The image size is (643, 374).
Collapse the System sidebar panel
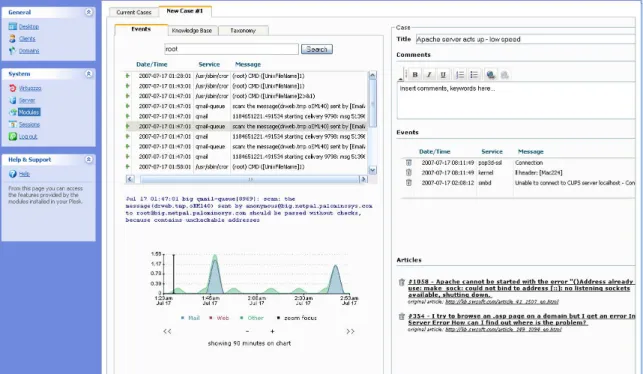[x=89, y=74]
